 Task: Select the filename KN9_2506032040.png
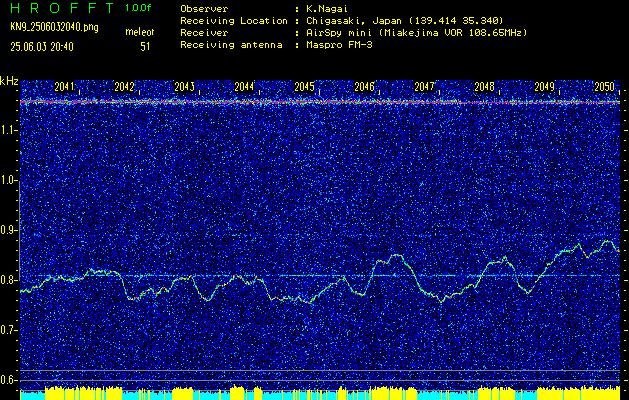(x=54, y=27)
